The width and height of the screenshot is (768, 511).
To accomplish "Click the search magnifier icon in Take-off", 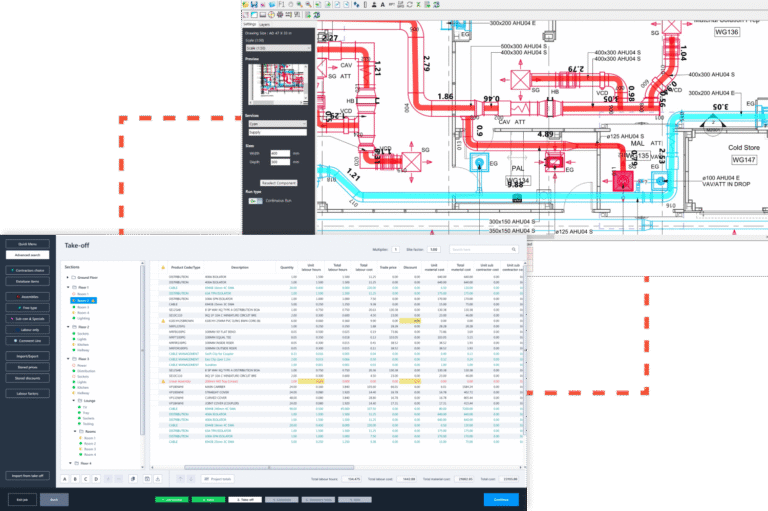I will coord(514,249).
